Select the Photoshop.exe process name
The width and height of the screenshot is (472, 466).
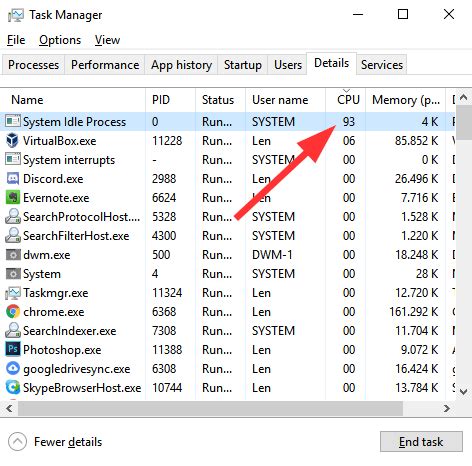click(62, 350)
